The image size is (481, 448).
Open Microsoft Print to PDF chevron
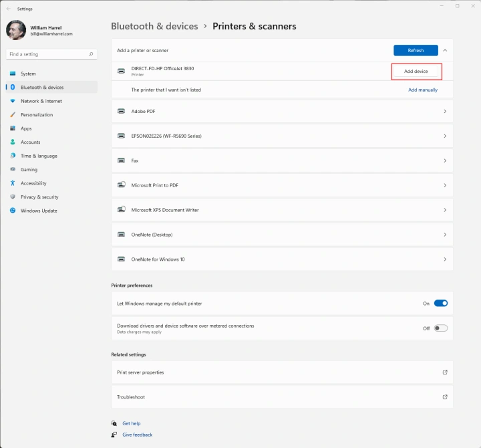(445, 185)
